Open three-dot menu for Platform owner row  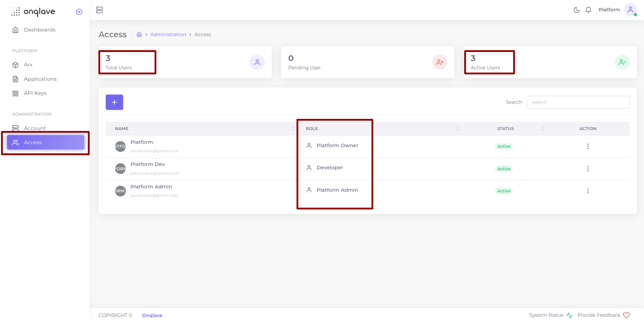point(588,146)
